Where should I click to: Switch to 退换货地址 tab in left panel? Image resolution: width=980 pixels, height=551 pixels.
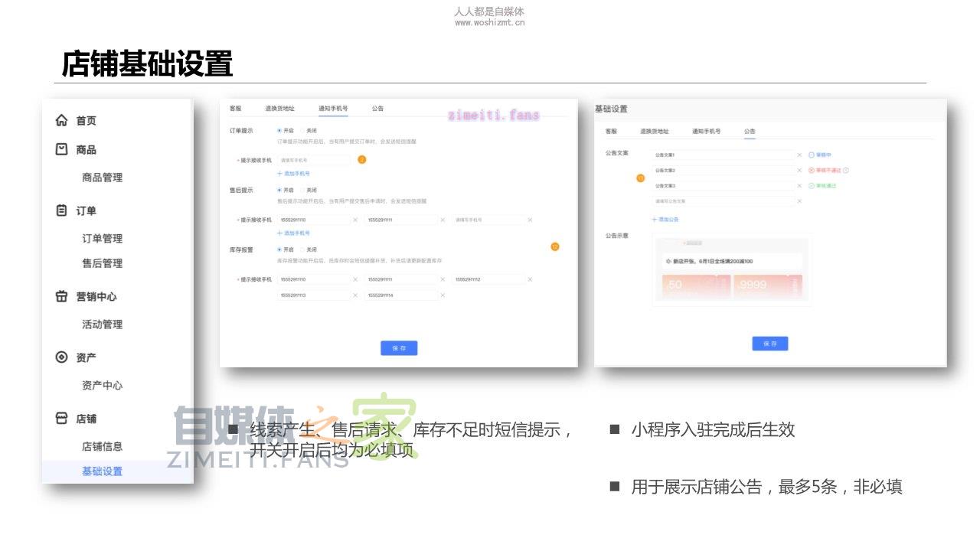click(x=279, y=109)
